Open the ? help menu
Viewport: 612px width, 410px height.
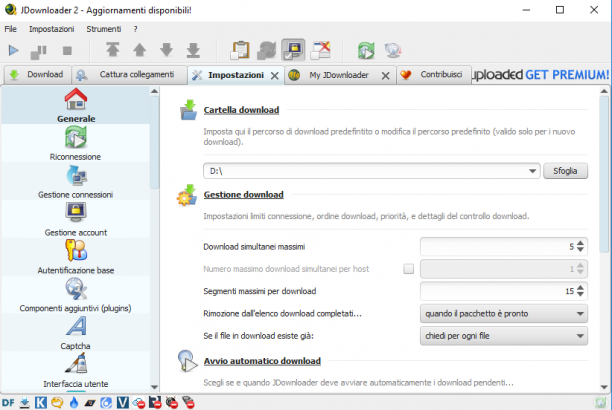135,29
